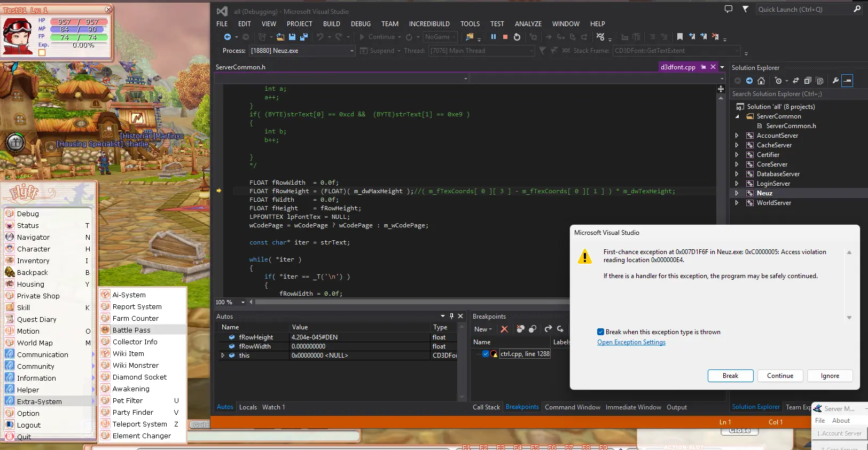This screenshot has height=450, width=868.
Task: Click the Home icon in Solution Explorer
Action: click(x=761, y=81)
